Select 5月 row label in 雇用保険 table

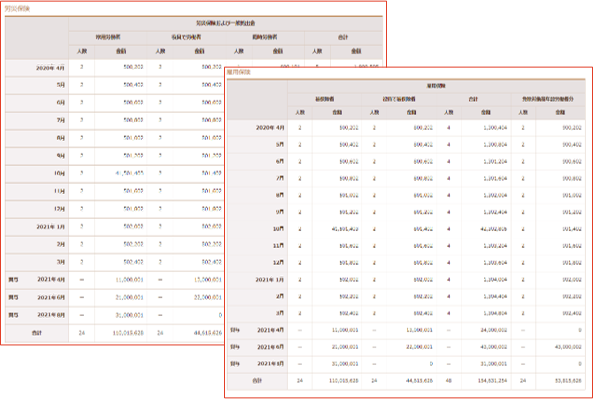(280, 145)
